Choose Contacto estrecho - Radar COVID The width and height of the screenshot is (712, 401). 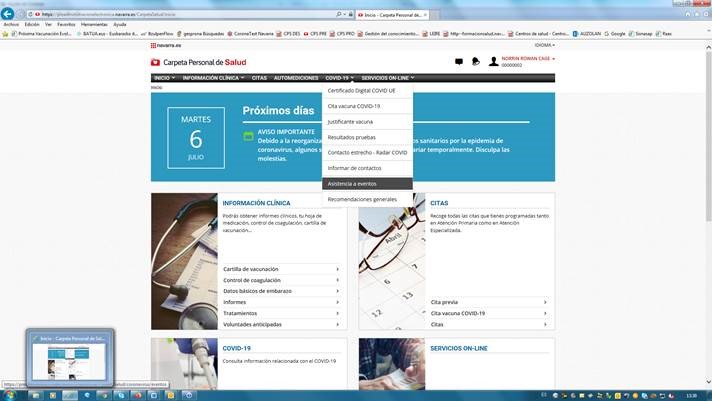[x=367, y=152]
